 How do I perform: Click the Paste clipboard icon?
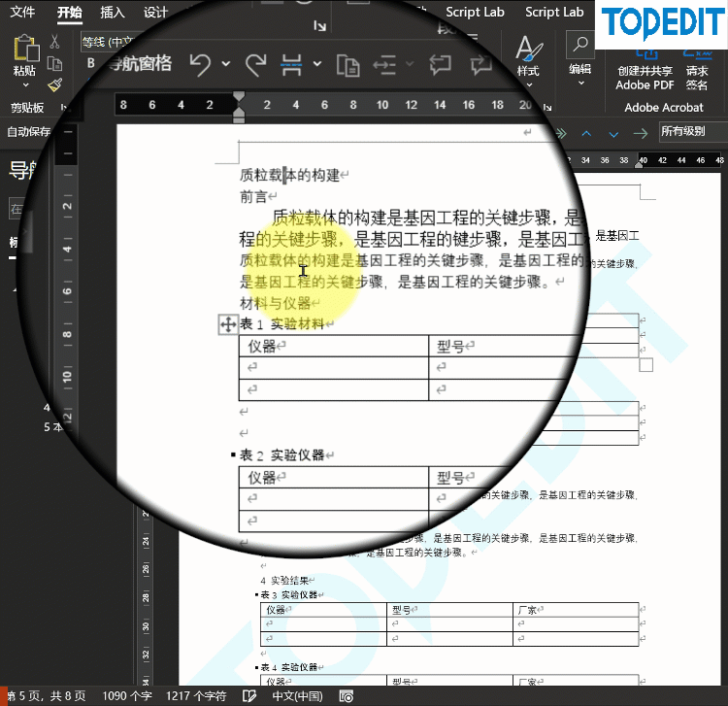[x=25, y=48]
